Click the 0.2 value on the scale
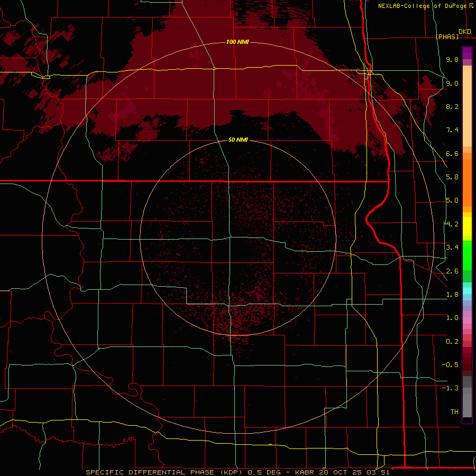The width and height of the screenshot is (476, 476). (x=452, y=342)
